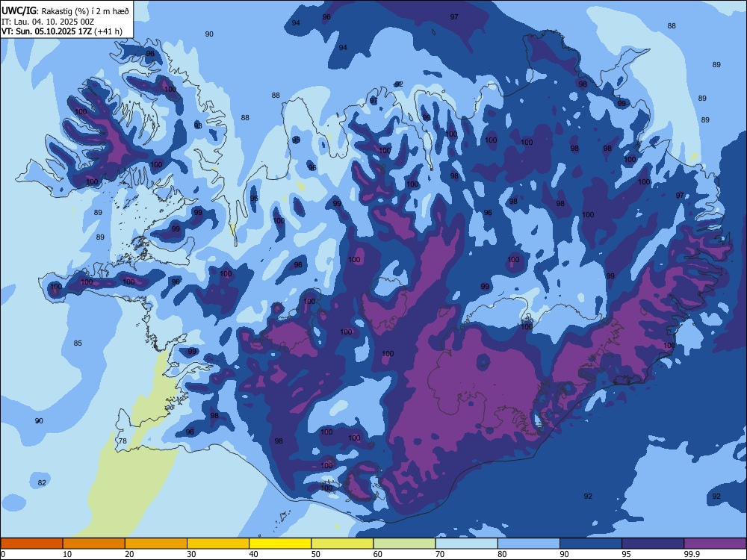Select the medium blue 90–95 legend swatch
The image size is (747, 560).
point(591,544)
